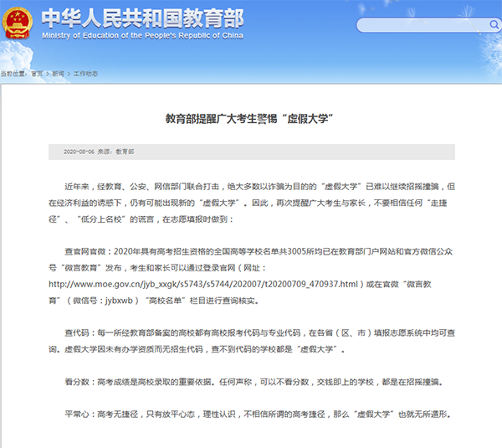Screen dimensions: 502x448
Task: Click the article title 教育部提醒广大考生警惕“虚假大学”
Action: 249,119
